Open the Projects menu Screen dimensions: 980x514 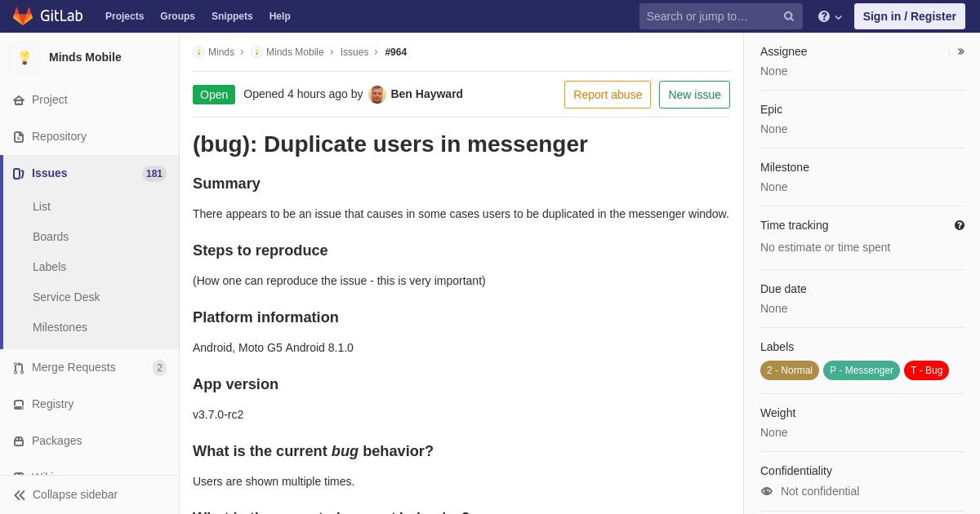pyautogui.click(x=124, y=16)
